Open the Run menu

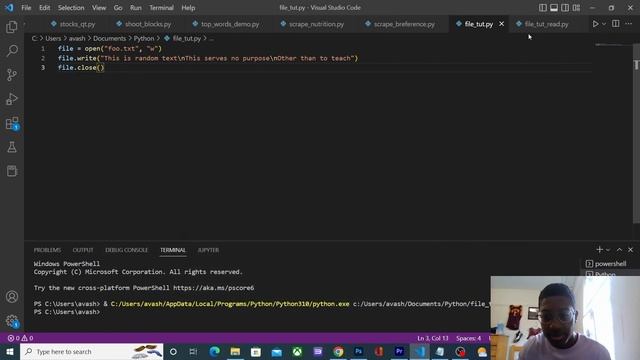tap(136, 8)
